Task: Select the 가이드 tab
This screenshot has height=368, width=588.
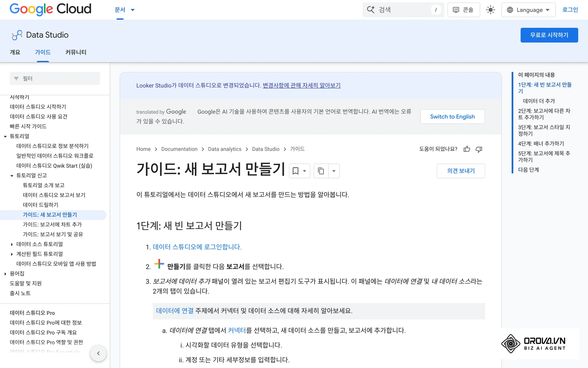Action: pyautogui.click(x=43, y=52)
